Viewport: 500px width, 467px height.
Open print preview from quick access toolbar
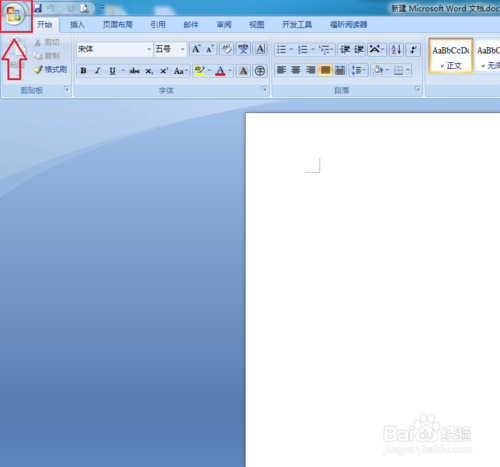click(x=85, y=8)
